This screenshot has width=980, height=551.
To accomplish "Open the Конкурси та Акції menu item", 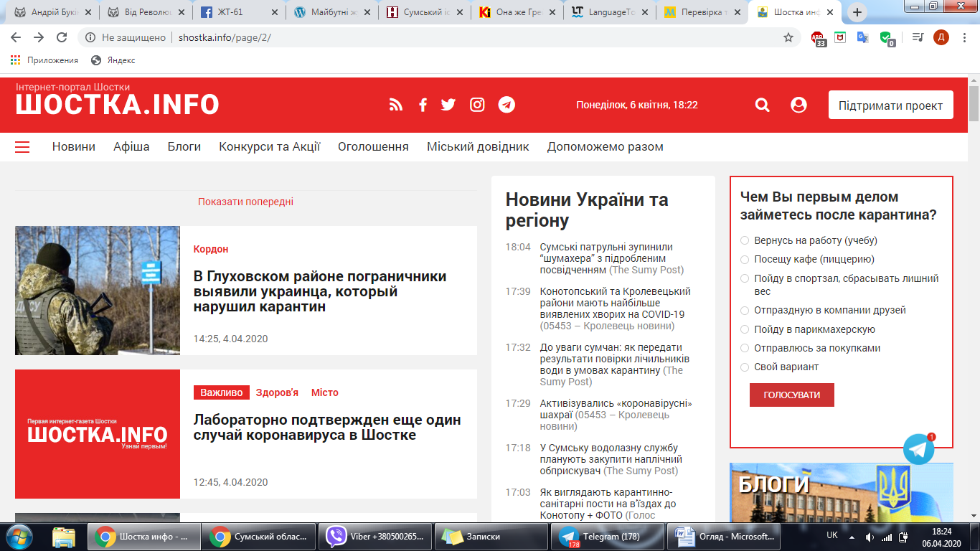I will point(270,146).
